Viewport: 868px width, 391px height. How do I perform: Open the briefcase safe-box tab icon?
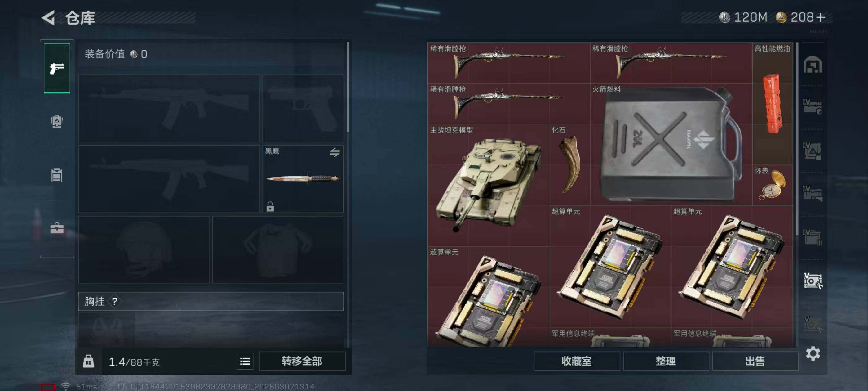point(57,228)
